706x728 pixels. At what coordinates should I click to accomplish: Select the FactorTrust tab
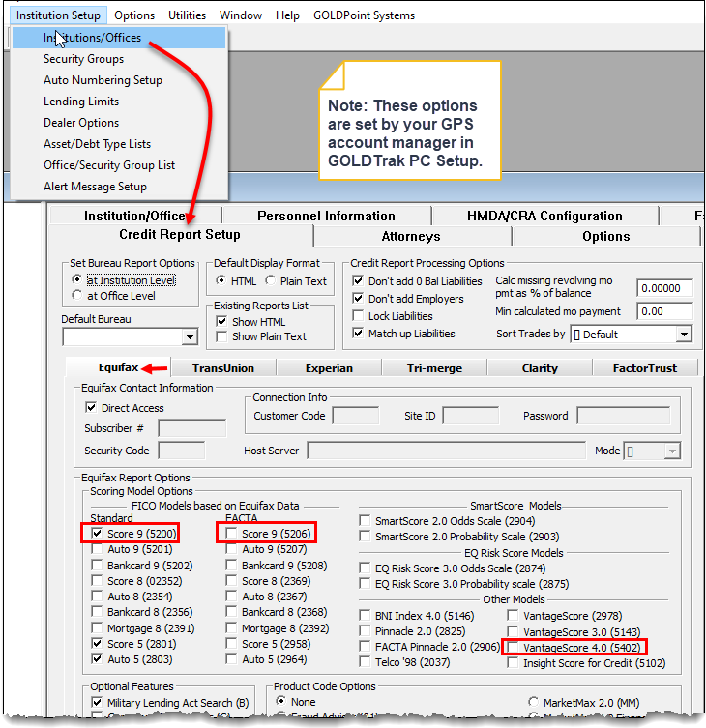(x=645, y=368)
